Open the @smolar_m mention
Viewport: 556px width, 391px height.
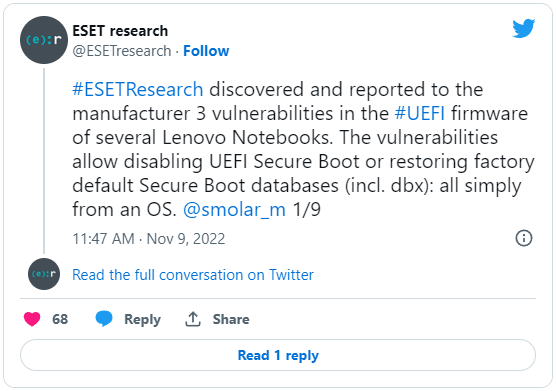[x=234, y=210]
